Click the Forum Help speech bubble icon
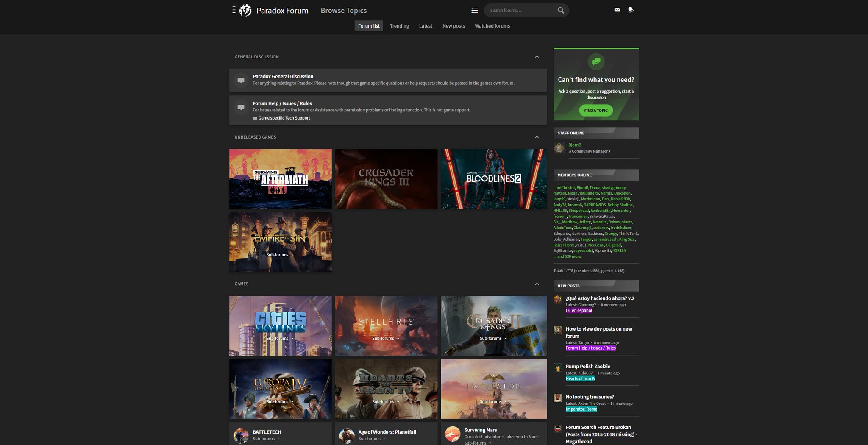Viewport: 868px width, 445px height. [241, 107]
